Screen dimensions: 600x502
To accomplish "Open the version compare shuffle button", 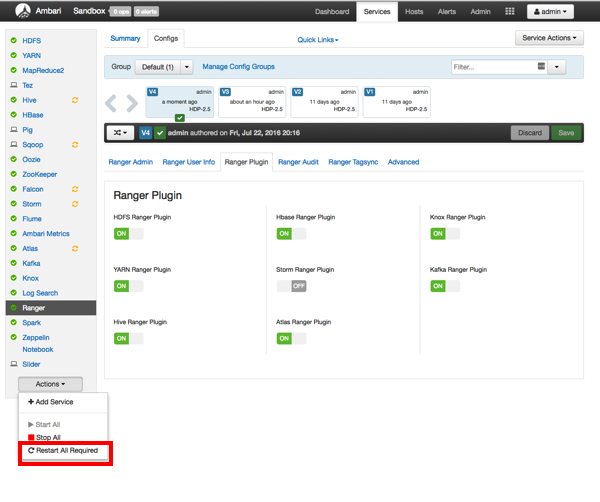I will (120, 132).
